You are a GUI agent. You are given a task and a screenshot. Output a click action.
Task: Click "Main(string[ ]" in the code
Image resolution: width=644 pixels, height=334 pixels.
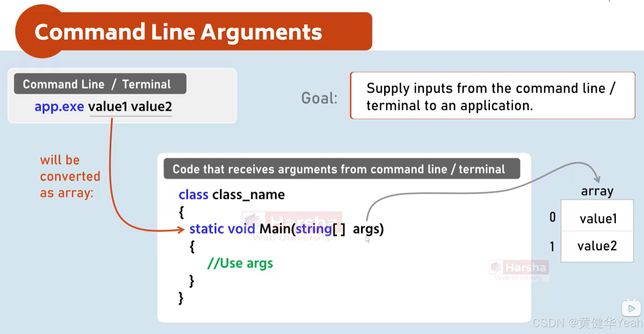tap(302, 229)
